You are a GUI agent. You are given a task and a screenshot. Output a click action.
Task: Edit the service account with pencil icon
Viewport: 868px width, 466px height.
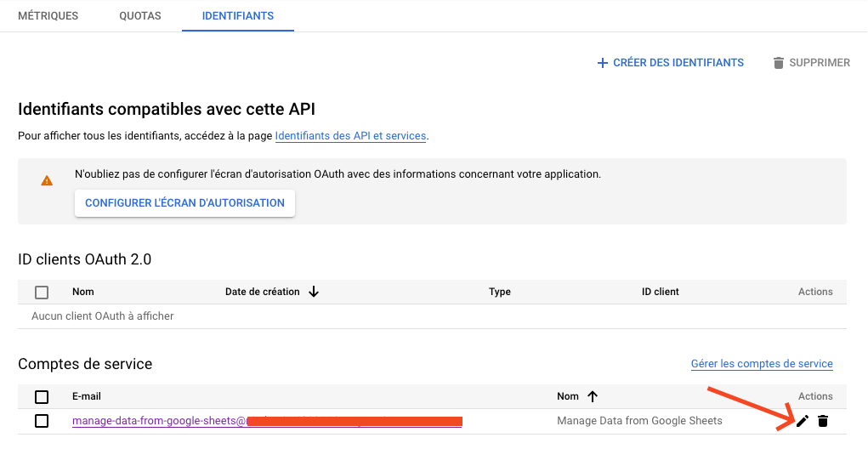802,421
